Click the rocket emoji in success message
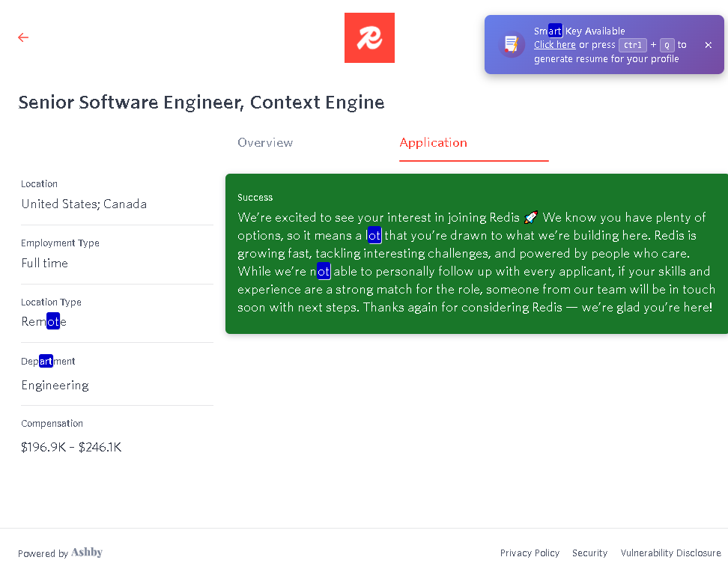 (531, 218)
